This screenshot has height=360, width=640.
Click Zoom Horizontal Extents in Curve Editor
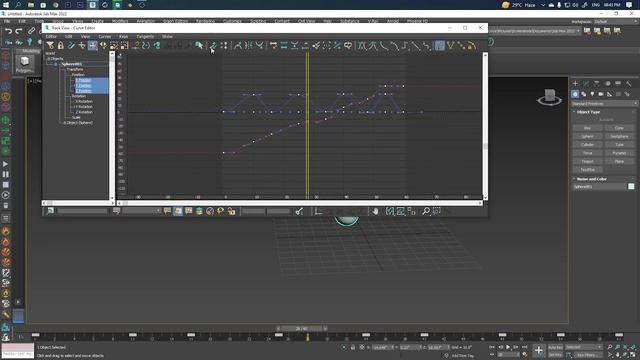pos(390,211)
